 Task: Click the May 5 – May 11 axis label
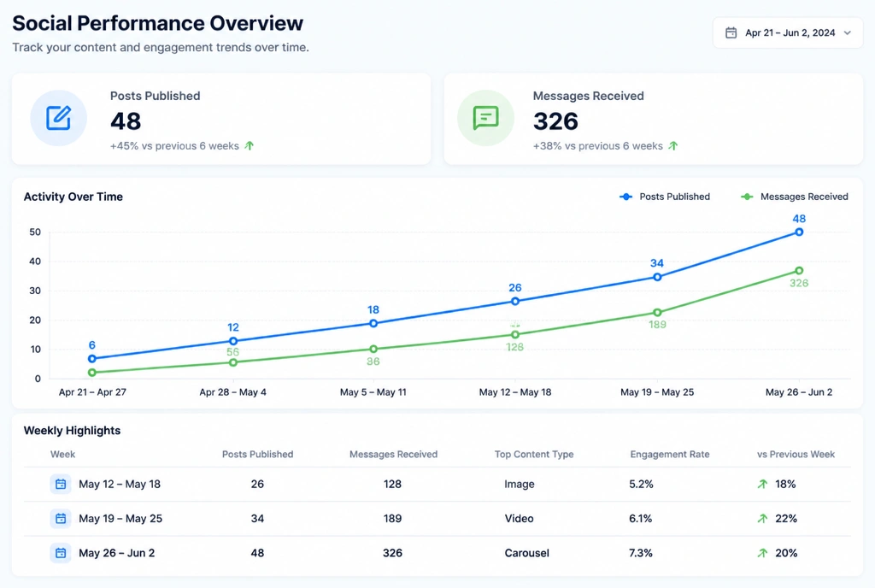[373, 392]
